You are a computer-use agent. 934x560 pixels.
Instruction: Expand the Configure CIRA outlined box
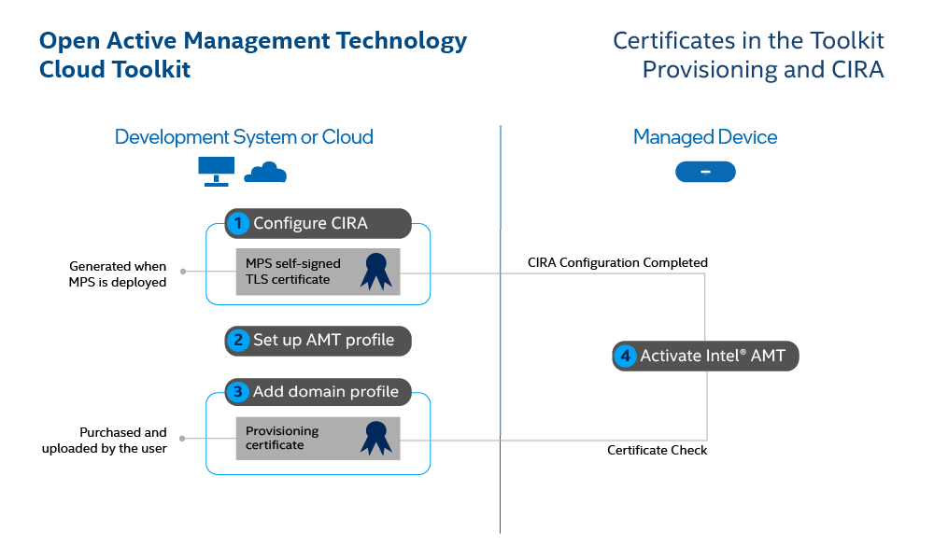(318, 262)
